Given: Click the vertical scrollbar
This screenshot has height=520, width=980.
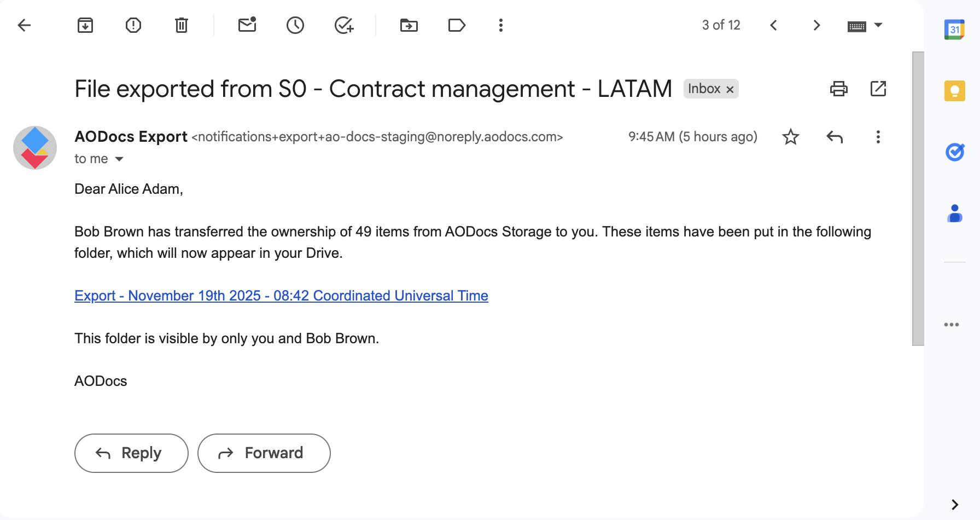Looking at the screenshot, I should click(918, 199).
